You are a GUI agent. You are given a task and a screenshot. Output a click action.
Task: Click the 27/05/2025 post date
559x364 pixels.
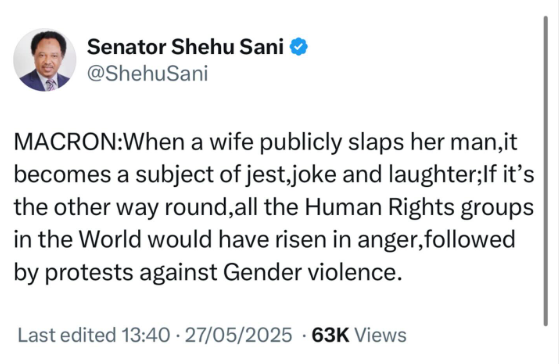[x=239, y=335]
